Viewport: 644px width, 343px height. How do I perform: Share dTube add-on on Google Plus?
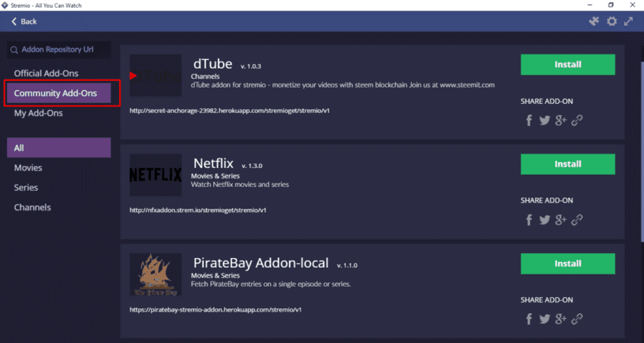(560, 121)
